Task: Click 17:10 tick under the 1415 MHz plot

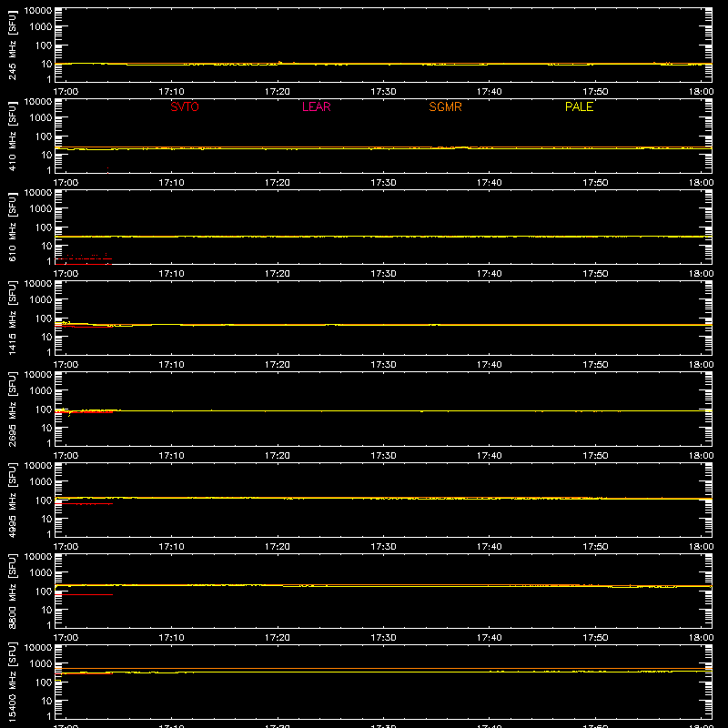Action: coord(171,365)
